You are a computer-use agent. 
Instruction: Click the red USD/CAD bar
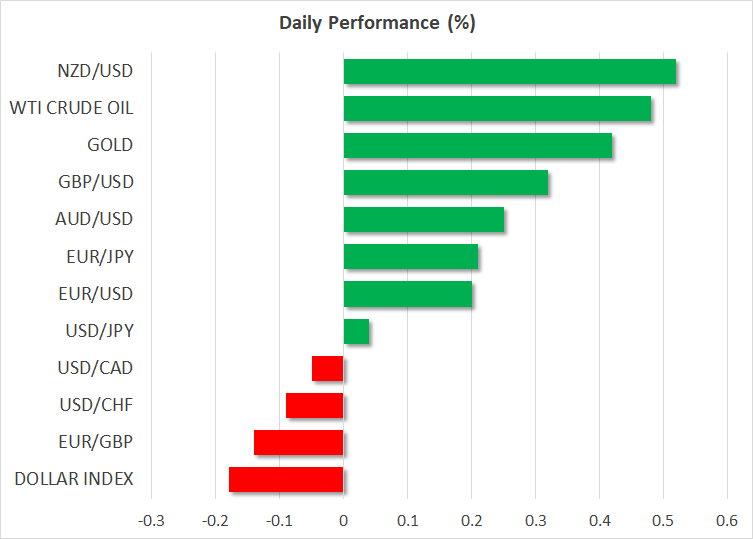(x=328, y=368)
